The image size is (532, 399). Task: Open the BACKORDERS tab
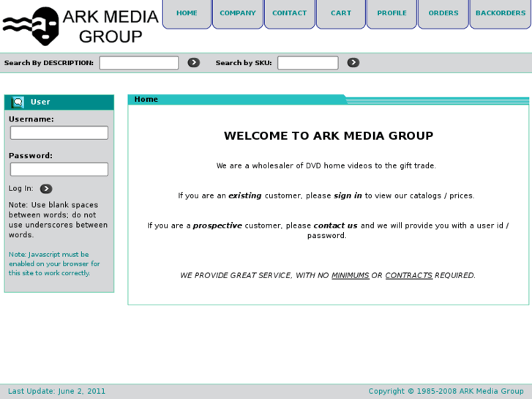pyautogui.click(x=501, y=14)
